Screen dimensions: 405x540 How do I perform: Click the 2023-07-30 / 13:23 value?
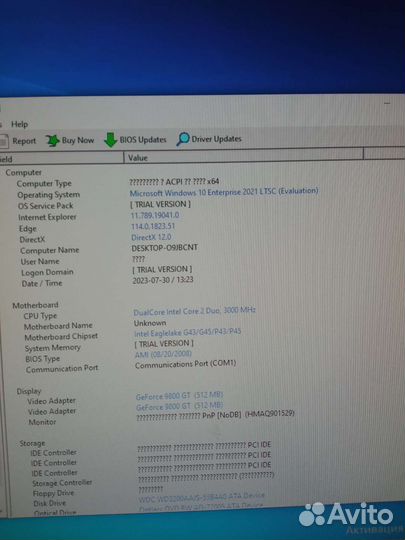(163, 280)
